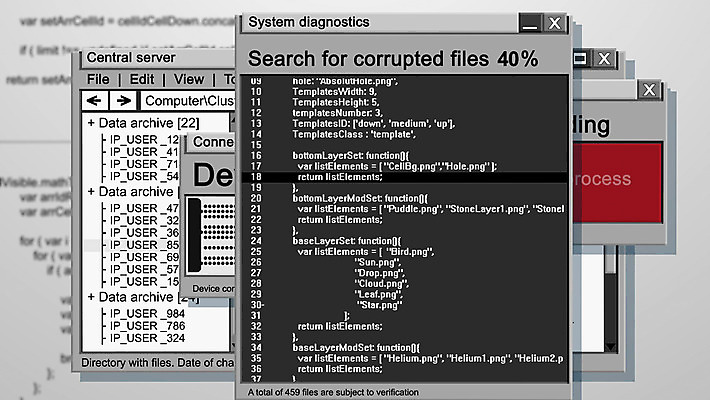Click the forward arrow in Central server
This screenshot has width=710, height=400.
coord(122,101)
